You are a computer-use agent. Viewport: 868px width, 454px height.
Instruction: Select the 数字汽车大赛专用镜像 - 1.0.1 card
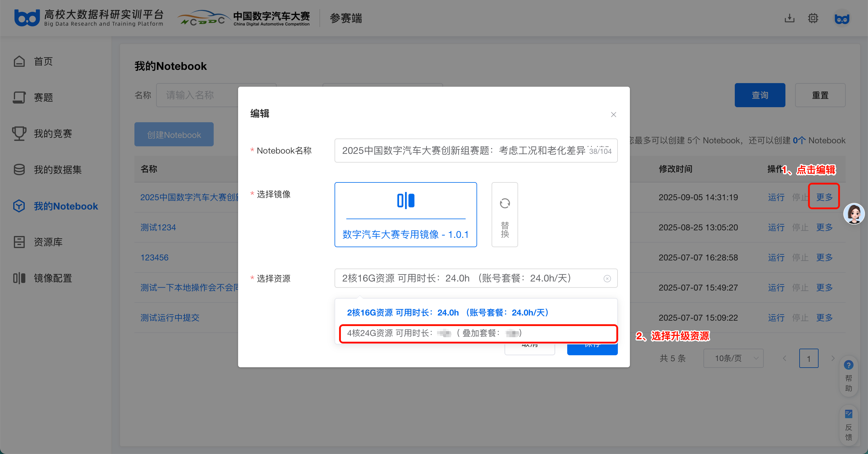pyautogui.click(x=406, y=215)
